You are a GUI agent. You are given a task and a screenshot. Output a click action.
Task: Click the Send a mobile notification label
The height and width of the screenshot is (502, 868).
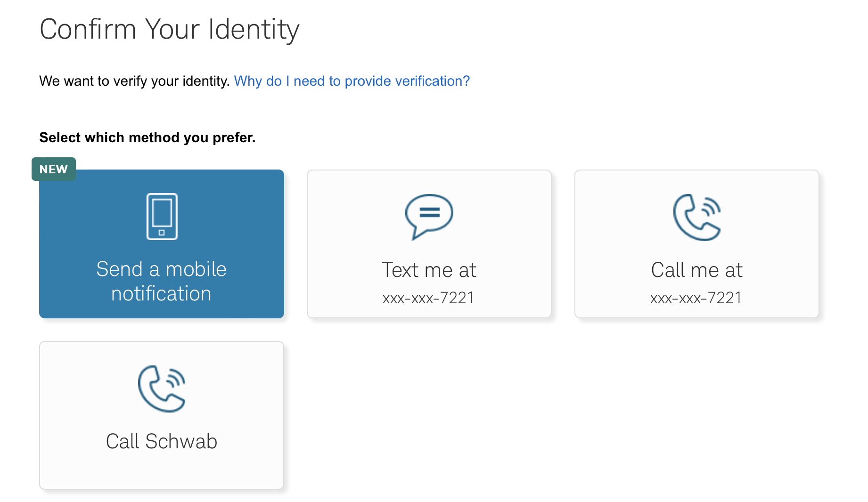(162, 281)
